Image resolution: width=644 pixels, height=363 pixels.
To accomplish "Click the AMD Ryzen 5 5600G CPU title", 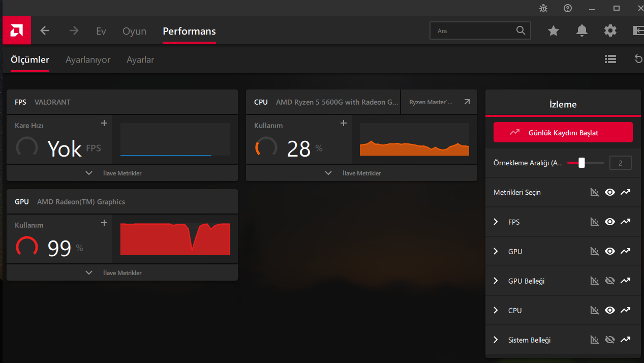I will coord(337,102).
